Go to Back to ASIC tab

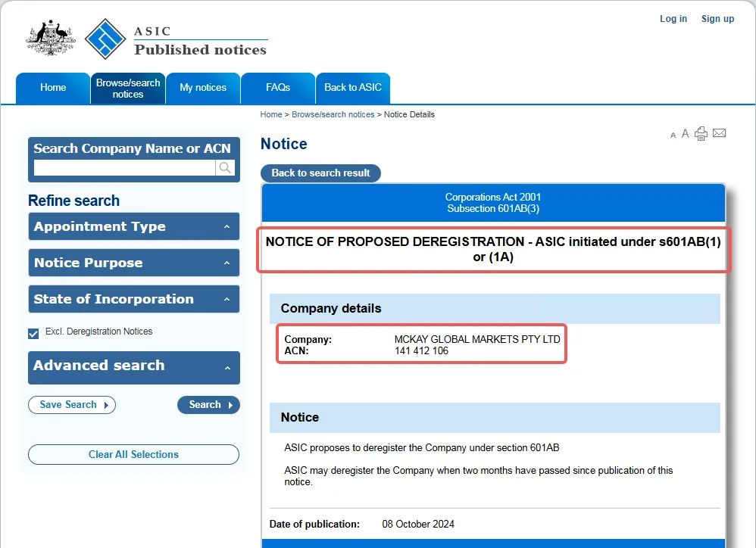(353, 88)
